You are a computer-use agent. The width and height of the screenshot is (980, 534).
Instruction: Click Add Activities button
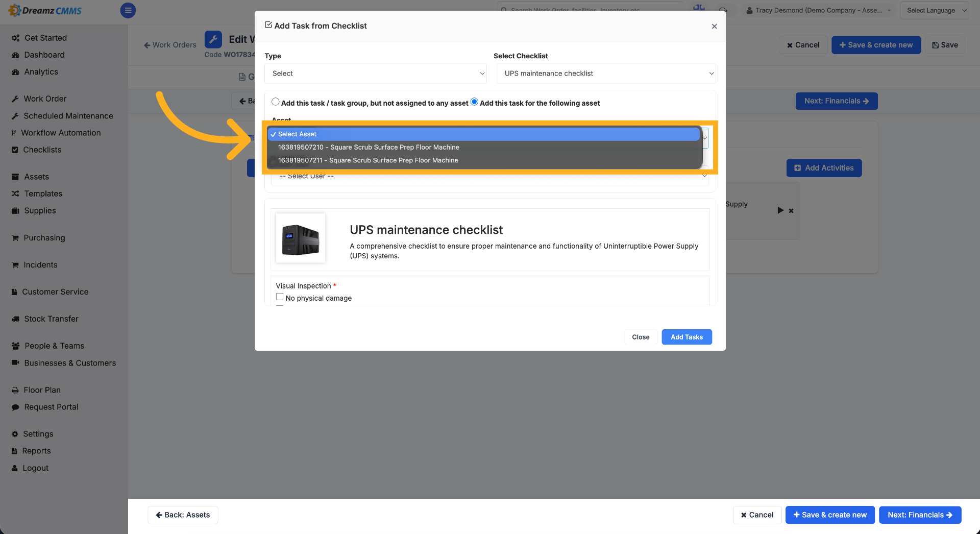pos(824,168)
